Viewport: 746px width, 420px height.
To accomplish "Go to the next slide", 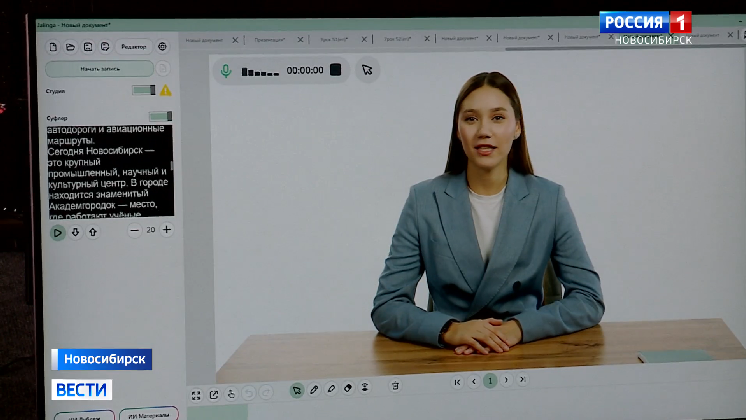I will (x=506, y=380).
